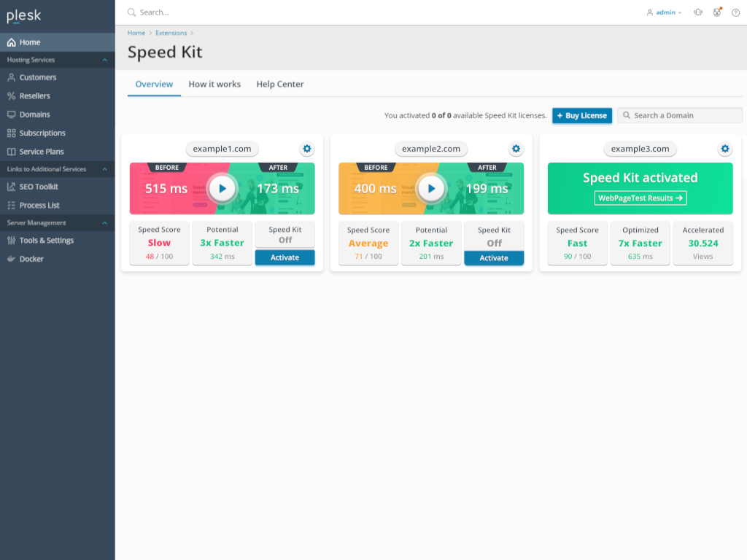747x560 pixels.
Task: Collapse the Server Management section
Action: coord(104,223)
